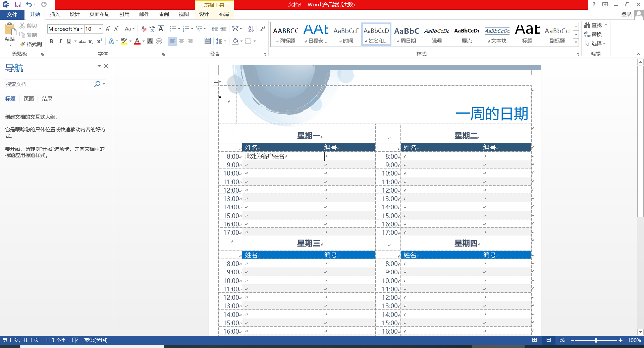This screenshot has width=644, height=348.
Task: Click the strikethrough icon
Action: tap(82, 41)
